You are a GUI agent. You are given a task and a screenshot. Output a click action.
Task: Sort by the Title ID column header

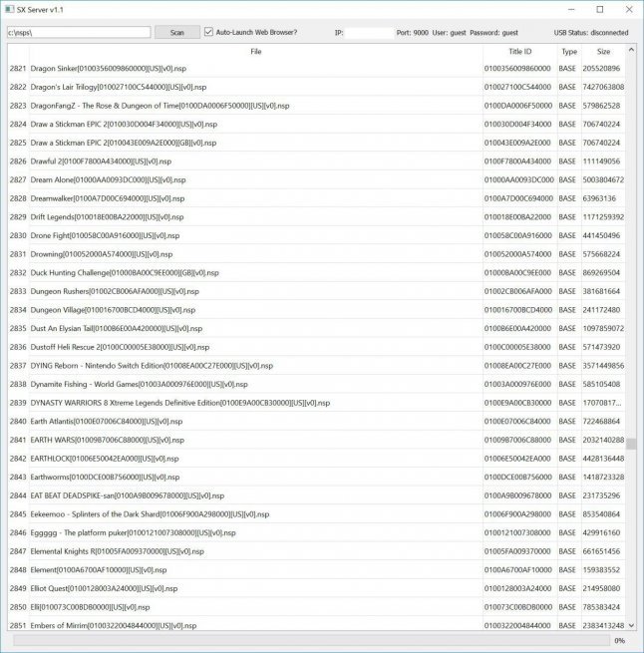pyautogui.click(x=519, y=51)
